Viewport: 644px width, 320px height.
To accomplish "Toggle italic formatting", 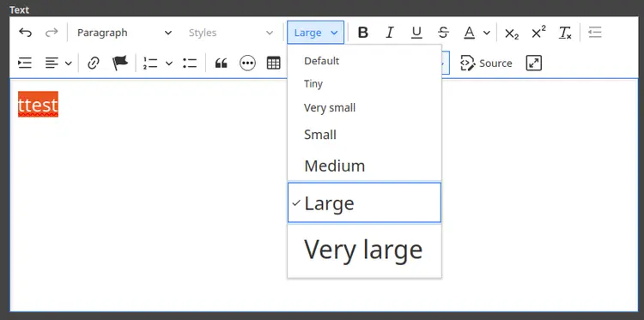I will [390, 33].
